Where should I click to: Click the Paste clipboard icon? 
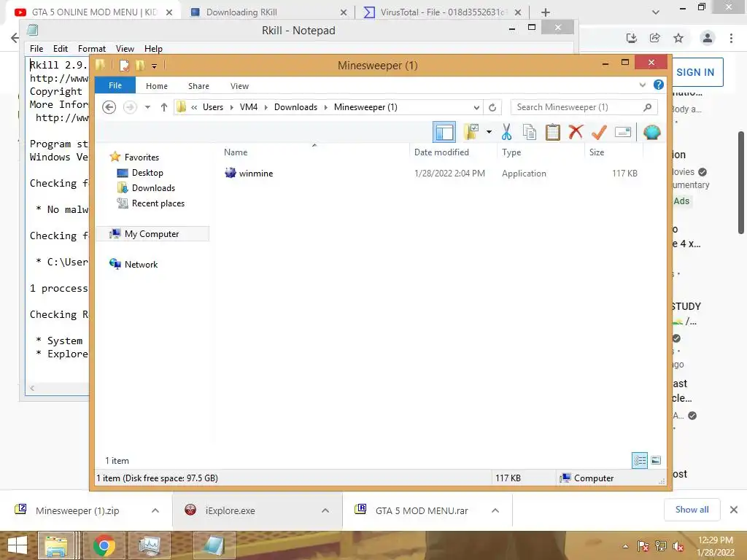coord(553,132)
